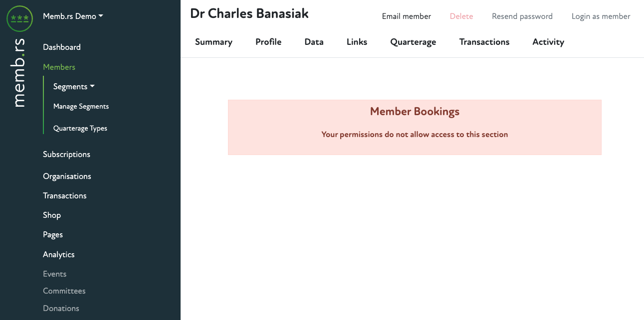Open the member's Quarterage tab

413,42
